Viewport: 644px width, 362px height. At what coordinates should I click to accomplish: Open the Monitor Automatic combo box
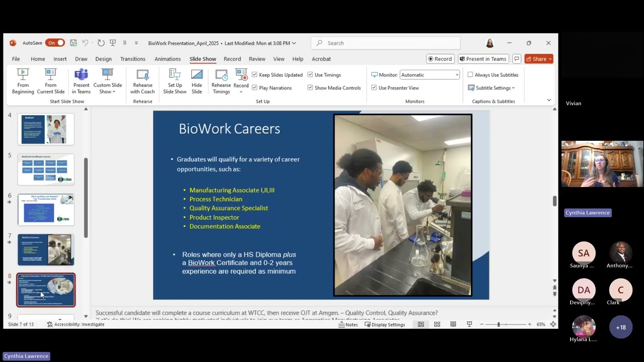tap(430, 75)
